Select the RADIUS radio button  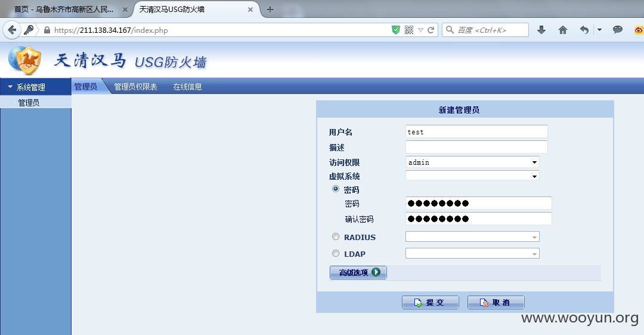click(x=336, y=236)
